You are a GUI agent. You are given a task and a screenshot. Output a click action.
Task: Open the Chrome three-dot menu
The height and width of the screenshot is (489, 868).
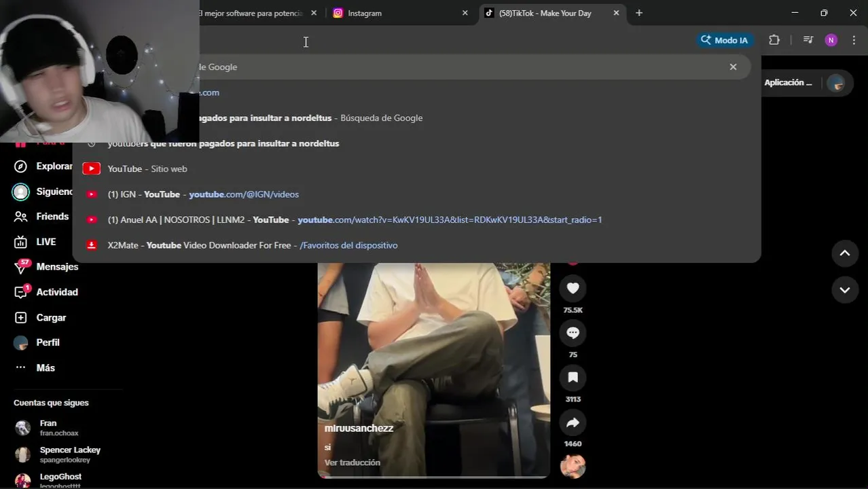(854, 40)
